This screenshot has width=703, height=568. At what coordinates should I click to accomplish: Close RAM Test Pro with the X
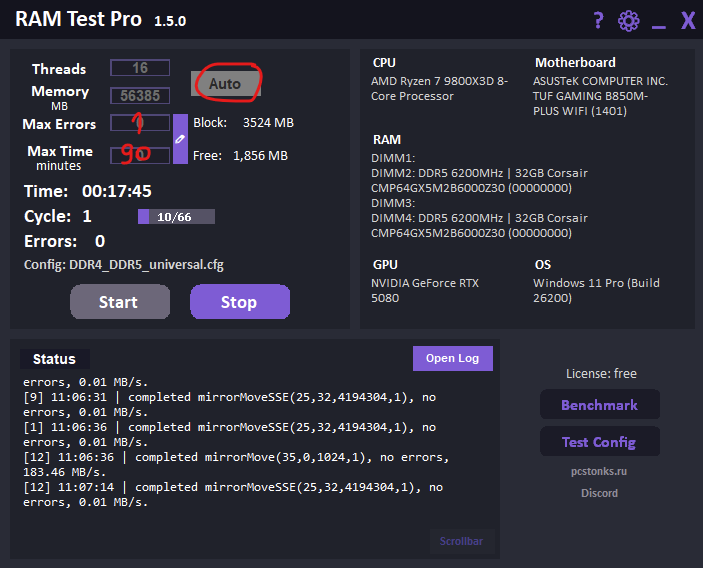pyautogui.click(x=688, y=21)
